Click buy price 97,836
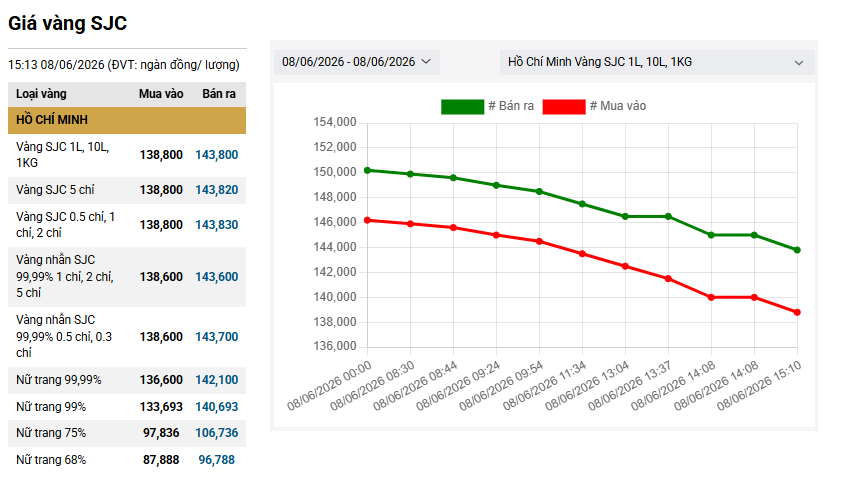Screen dimensions: 860x496 pos(161,433)
